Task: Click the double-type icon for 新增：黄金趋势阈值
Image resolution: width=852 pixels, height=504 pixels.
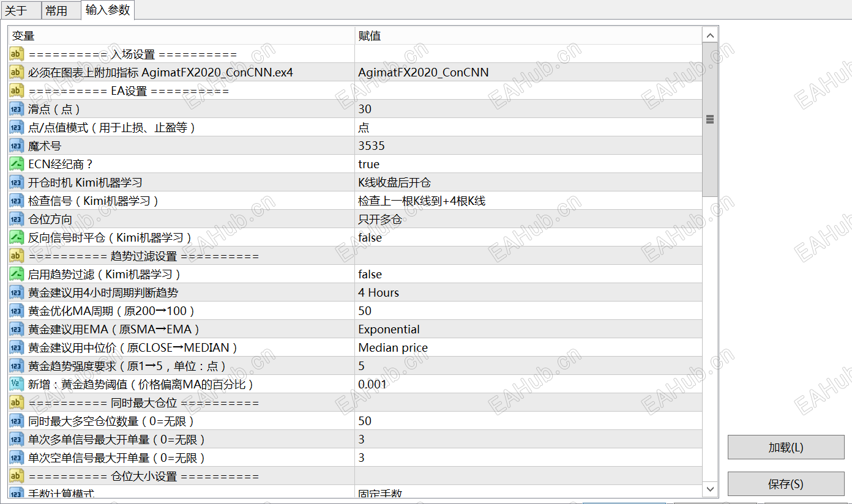Action: (x=17, y=384)
